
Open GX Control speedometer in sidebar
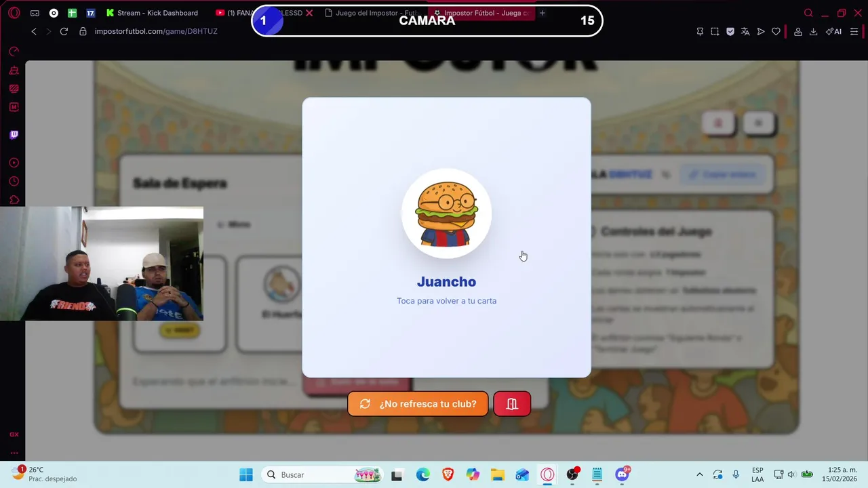[x=14, y=52]
